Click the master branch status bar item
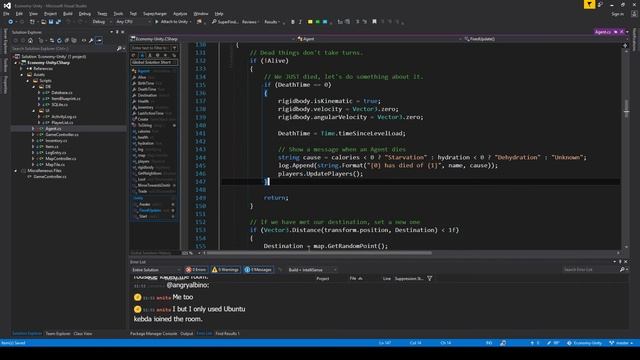The width and height of the screenshot is (640, 360). point(621,343)
